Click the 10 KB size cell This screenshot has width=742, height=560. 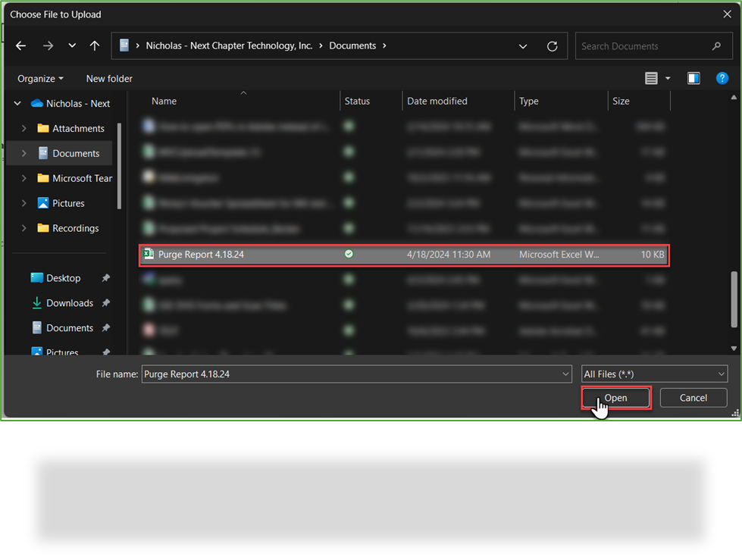pos(652,255)
